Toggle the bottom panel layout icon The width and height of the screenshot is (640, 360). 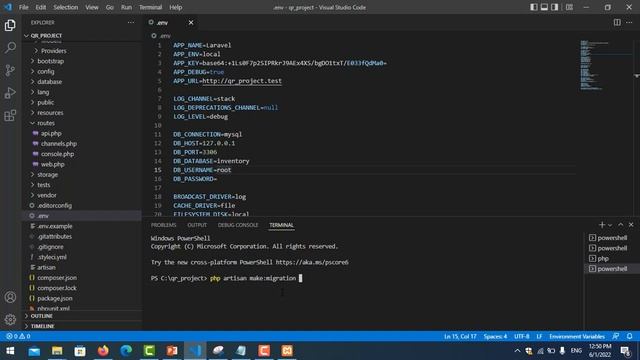point(544,7)
